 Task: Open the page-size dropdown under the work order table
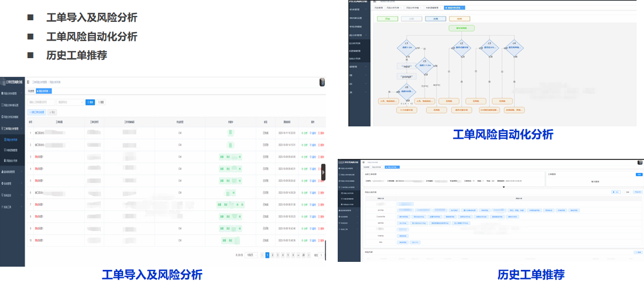coord(252,255)
